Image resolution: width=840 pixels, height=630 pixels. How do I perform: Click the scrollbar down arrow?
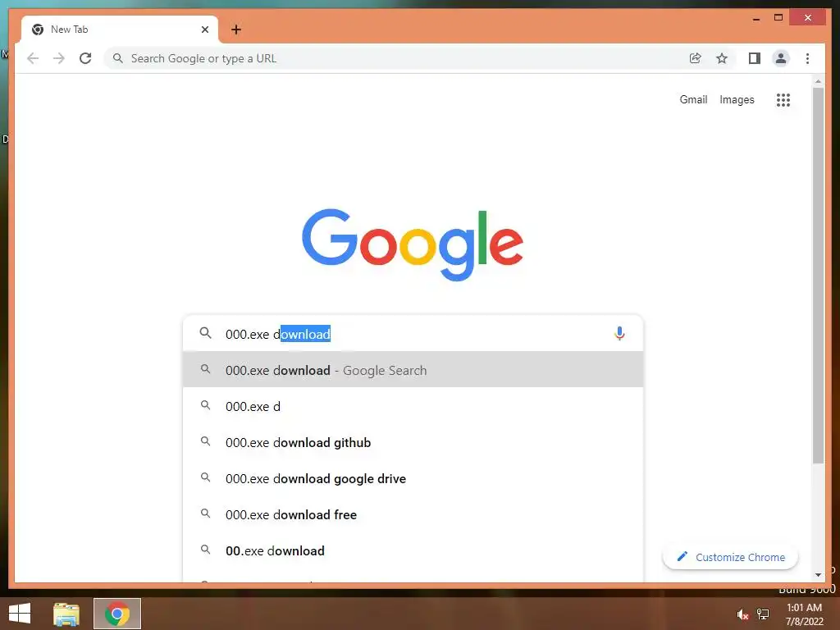pos(818,575)
